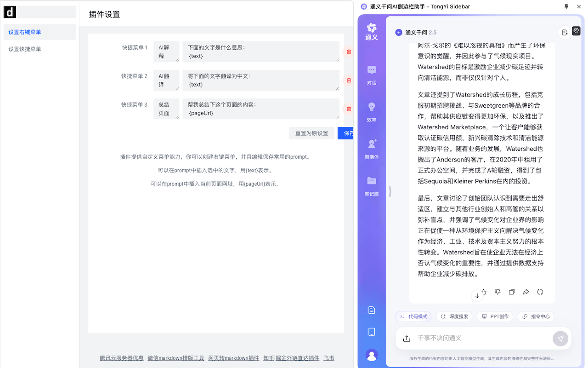Delete 快捷菜单1 using its trash icon
This screenshot has height=368, width=588.
pos(349,52)
